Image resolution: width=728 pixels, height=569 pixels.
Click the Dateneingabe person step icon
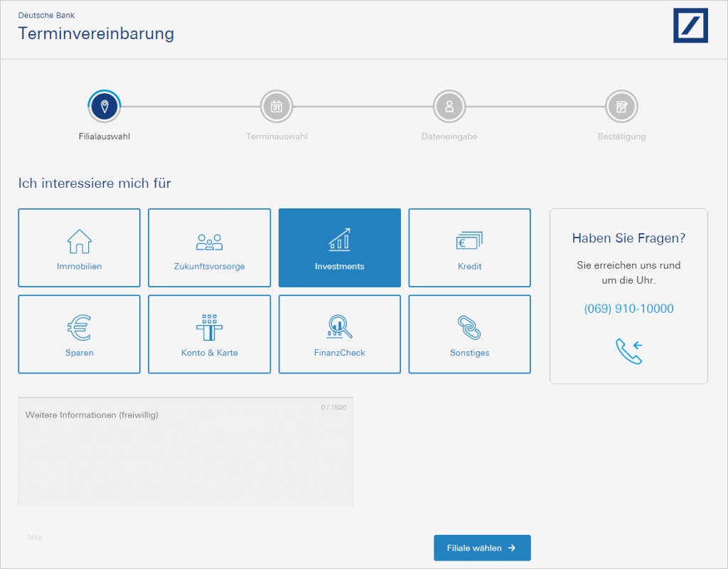point(449,106)
